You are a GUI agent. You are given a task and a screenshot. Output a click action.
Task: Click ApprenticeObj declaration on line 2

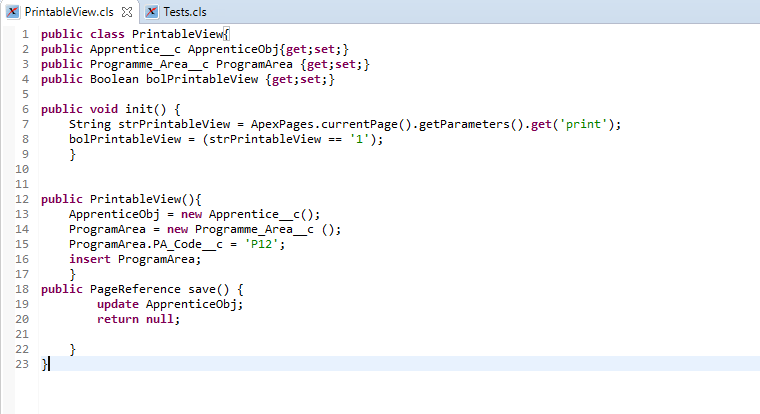(x=233, y=49)
